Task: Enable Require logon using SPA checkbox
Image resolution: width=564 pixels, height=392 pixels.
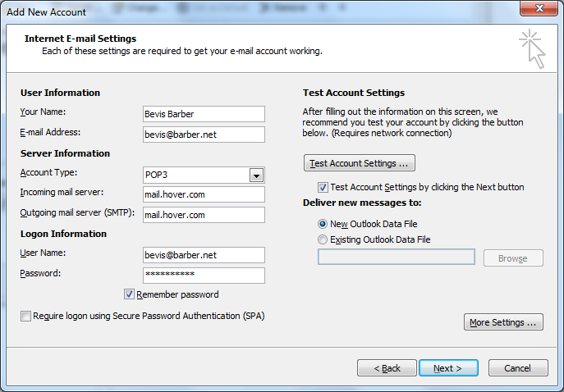Action: coord(25,317)
